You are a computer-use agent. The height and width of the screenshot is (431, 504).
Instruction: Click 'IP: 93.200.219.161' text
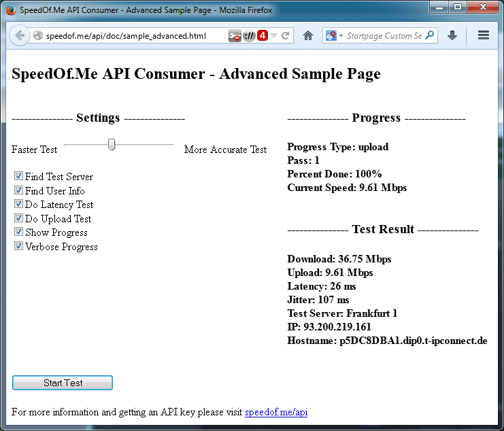click(x=329, y=327)
